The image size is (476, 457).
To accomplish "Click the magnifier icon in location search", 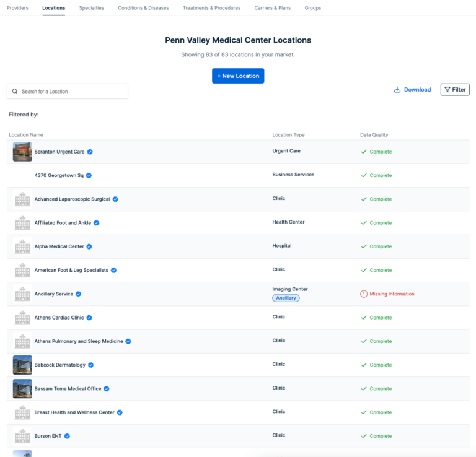I will pos(15,92).
